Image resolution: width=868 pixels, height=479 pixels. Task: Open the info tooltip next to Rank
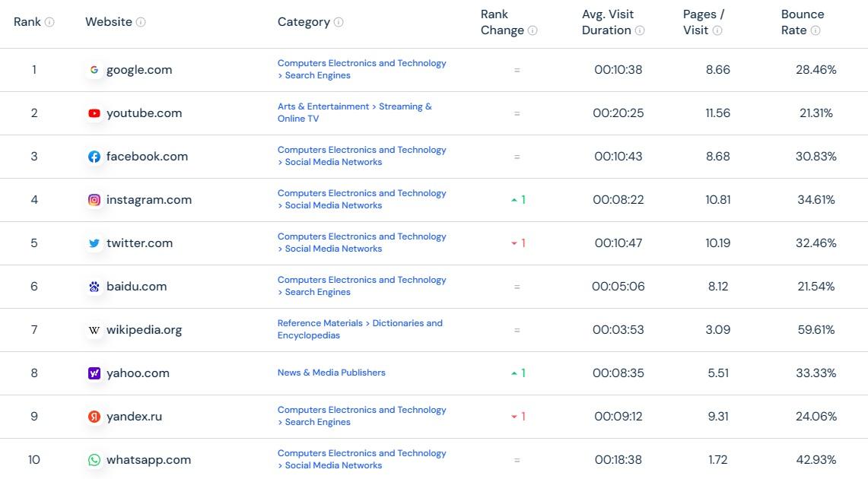tap(50, 22)
